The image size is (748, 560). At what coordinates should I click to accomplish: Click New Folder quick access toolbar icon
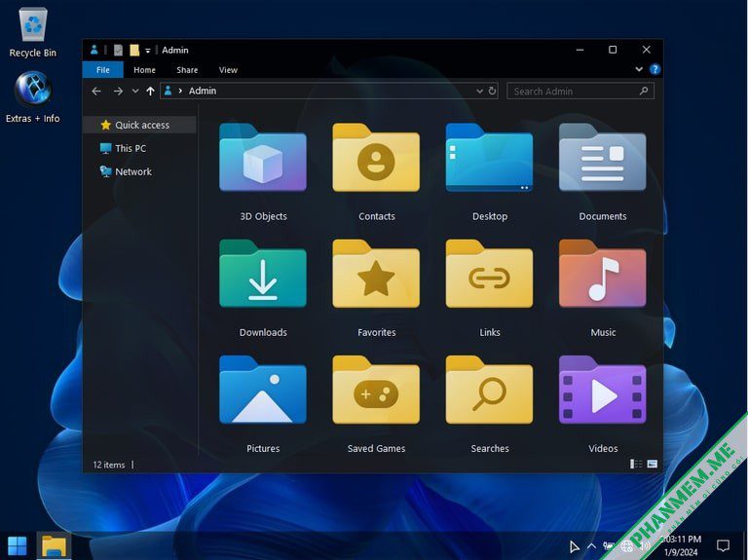coord(134,50)
